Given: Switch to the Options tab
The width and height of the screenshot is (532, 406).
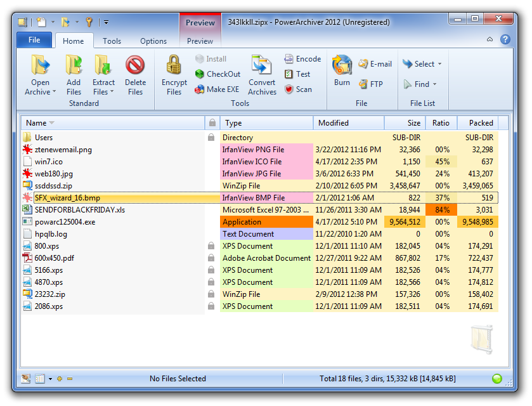Looking at the screenshot, I should (x=153, y=41).
